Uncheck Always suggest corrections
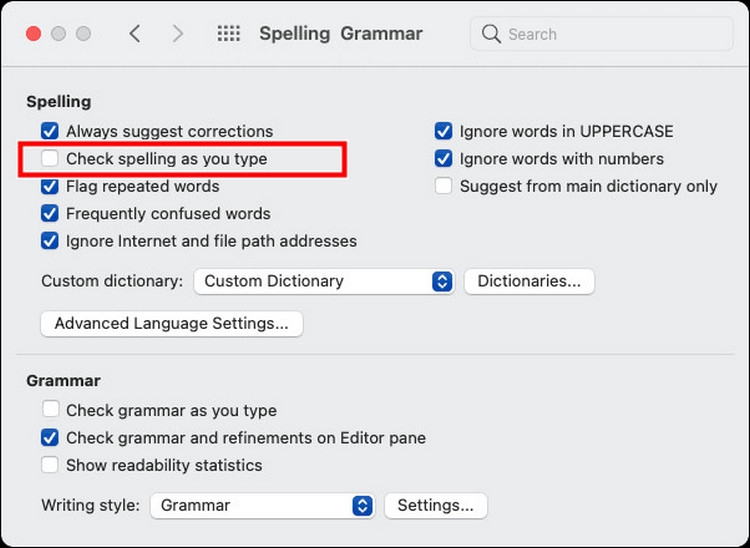The height and width of the screenshot is (548, 750). click(x=50, y=131)
